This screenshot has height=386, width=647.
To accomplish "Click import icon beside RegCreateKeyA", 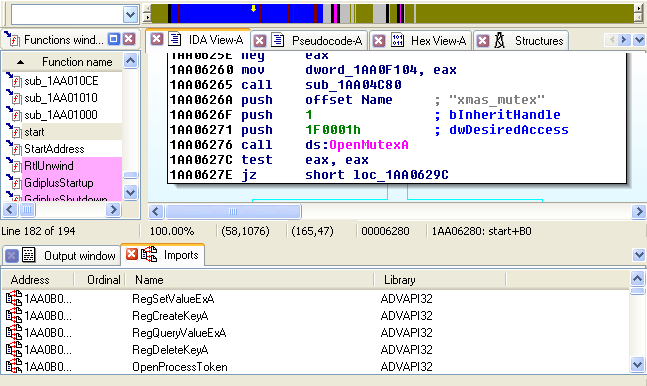I will click(14, 315).
